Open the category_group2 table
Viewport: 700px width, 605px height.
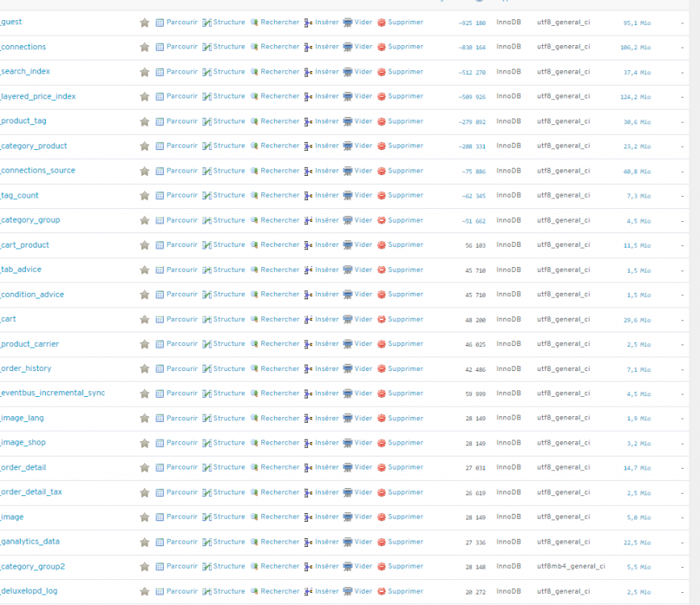coord(33,566)
